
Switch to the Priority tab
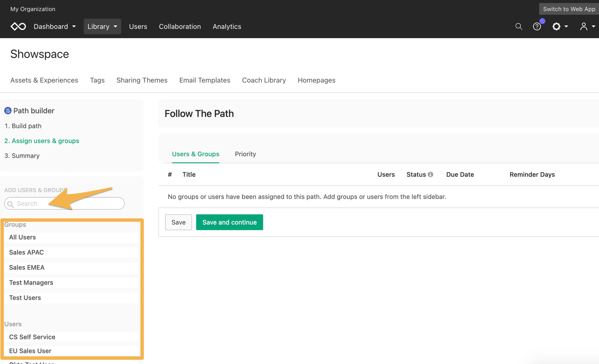pyautogui.click(x=246, y=154)
